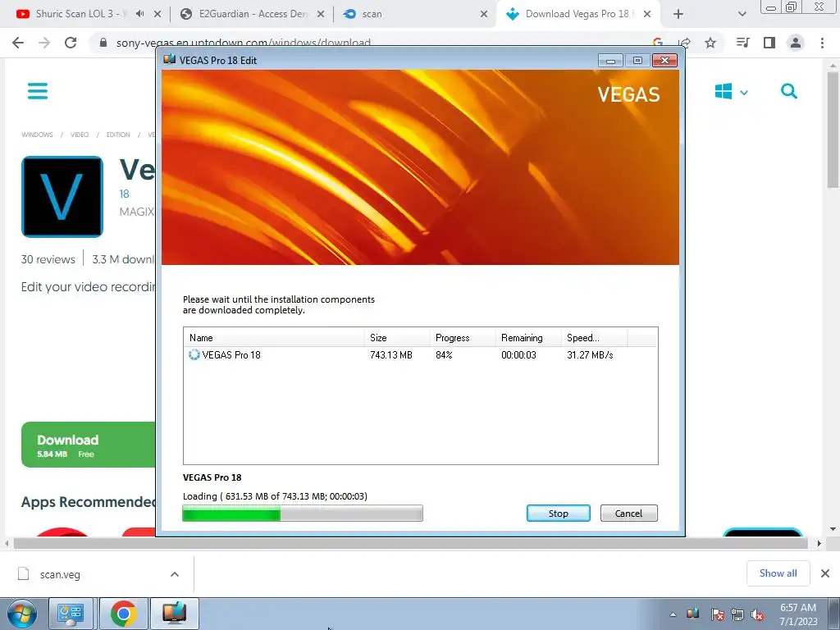Click the address bar URL

[243, 43]
